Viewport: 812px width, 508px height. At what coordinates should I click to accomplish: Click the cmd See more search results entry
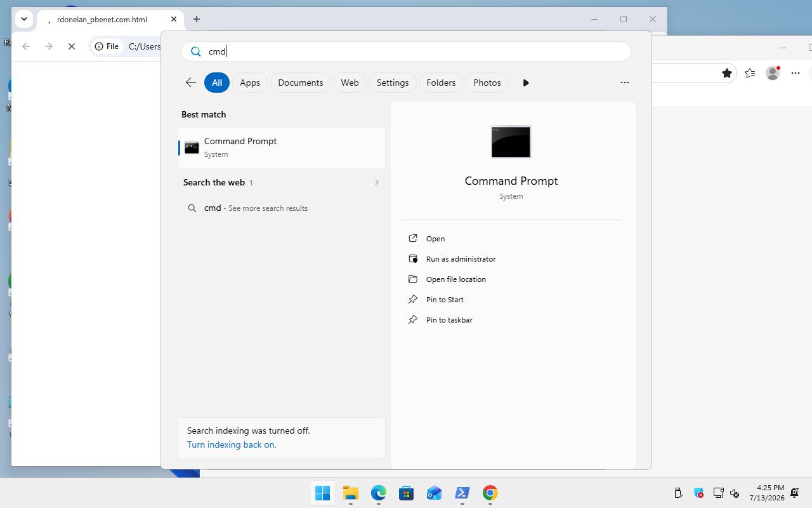(x=282, y=208)
